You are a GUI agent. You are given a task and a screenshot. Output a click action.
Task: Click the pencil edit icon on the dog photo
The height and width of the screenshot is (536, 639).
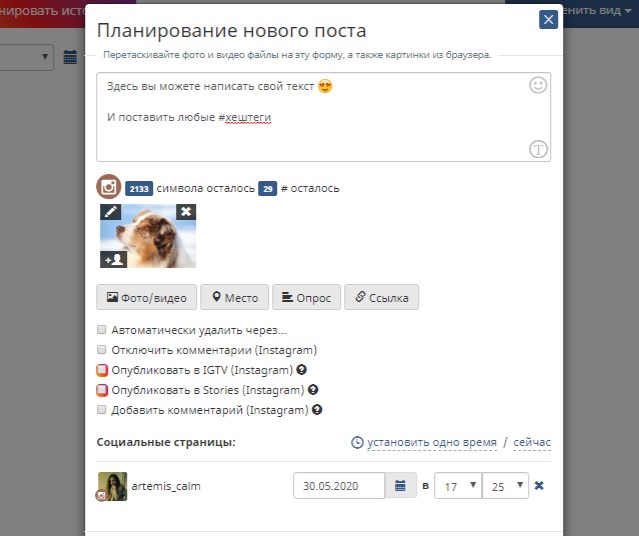pos(110,212)
